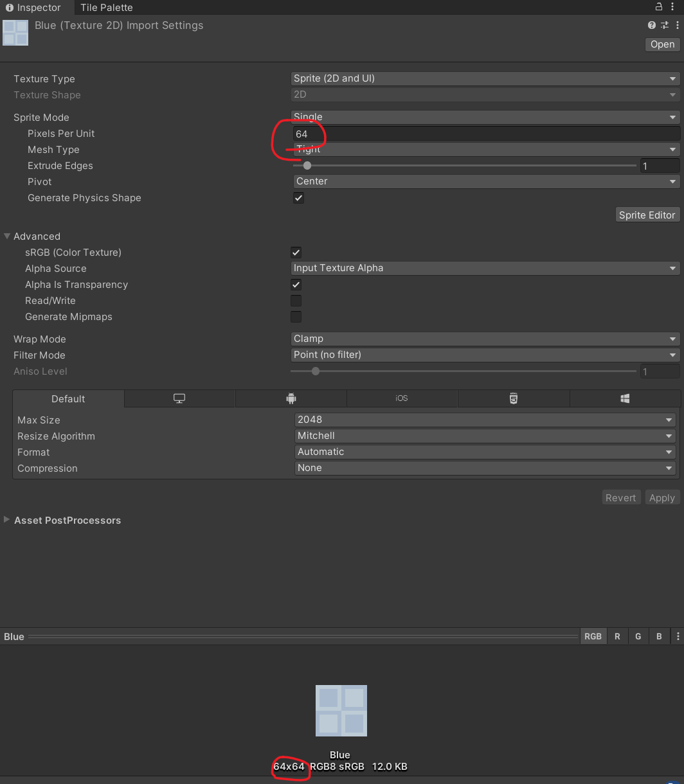This screenshot has height=784, width=684.
Task: Enable the Read/Write checkbox
Action: [x=296, y=301]
